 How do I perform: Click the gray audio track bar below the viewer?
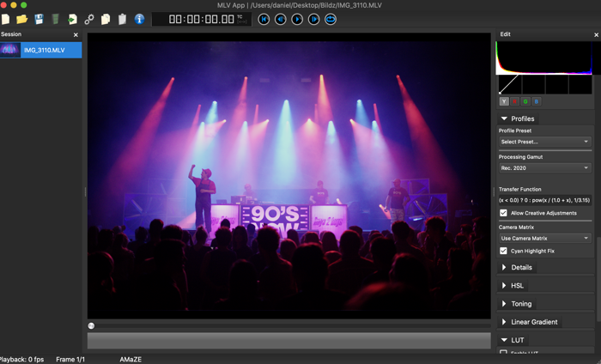click(289, 341)
